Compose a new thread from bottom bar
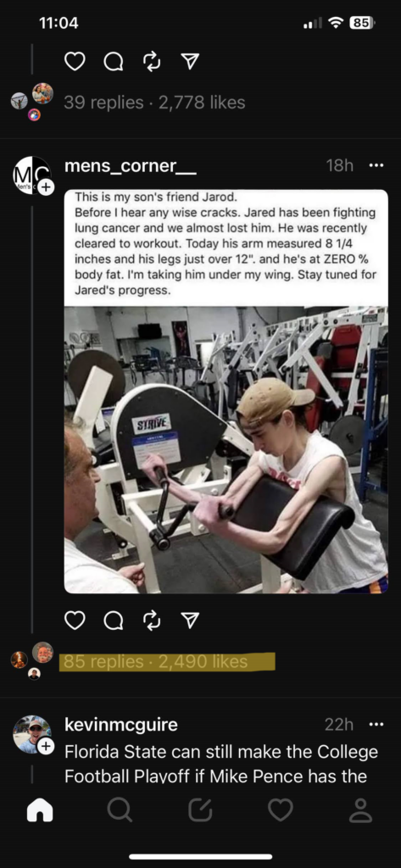This screenshot has height=868, width=401. 200,810
